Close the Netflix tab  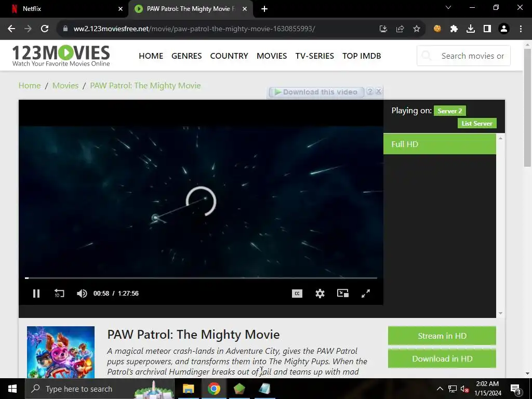pyautogui.click(x=121, y=9)
